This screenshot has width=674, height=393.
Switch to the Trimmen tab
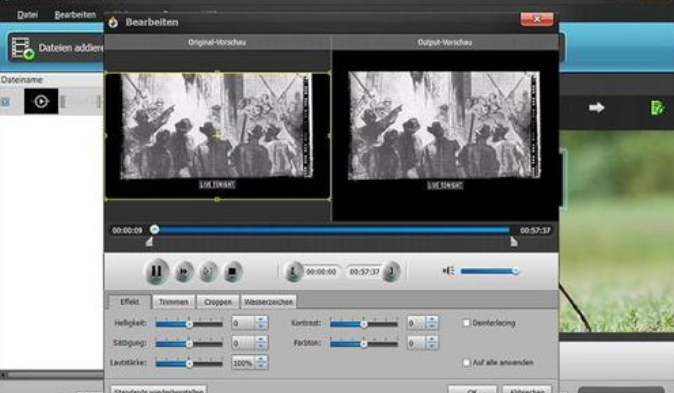point(174,302)
